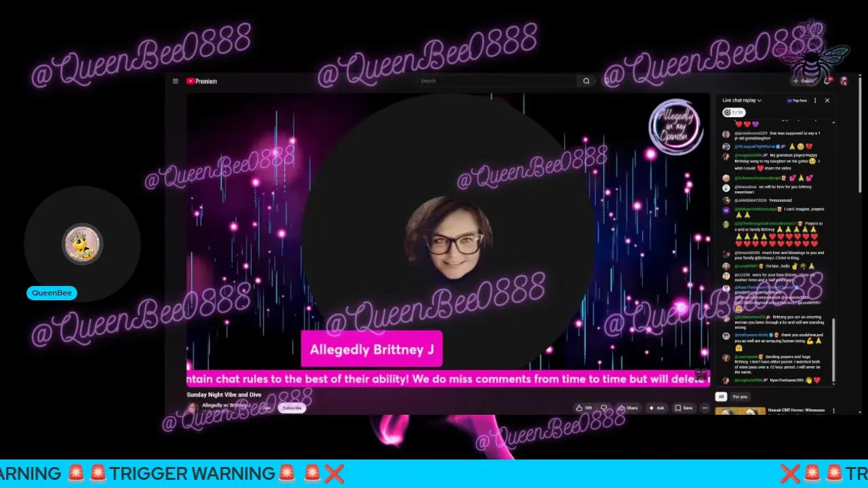Open the notifications bell
This screenshot has width=868, height=488.
pyautogui.click(x=827, y=81)
